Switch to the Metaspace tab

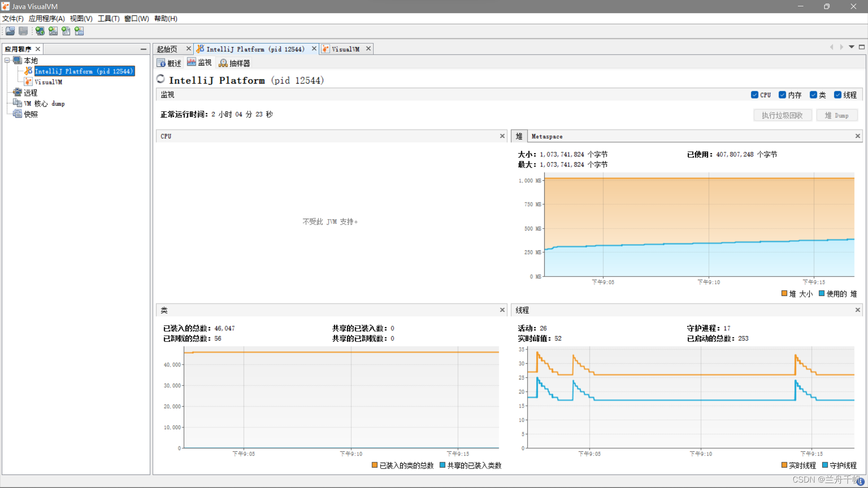pos(547,136)
